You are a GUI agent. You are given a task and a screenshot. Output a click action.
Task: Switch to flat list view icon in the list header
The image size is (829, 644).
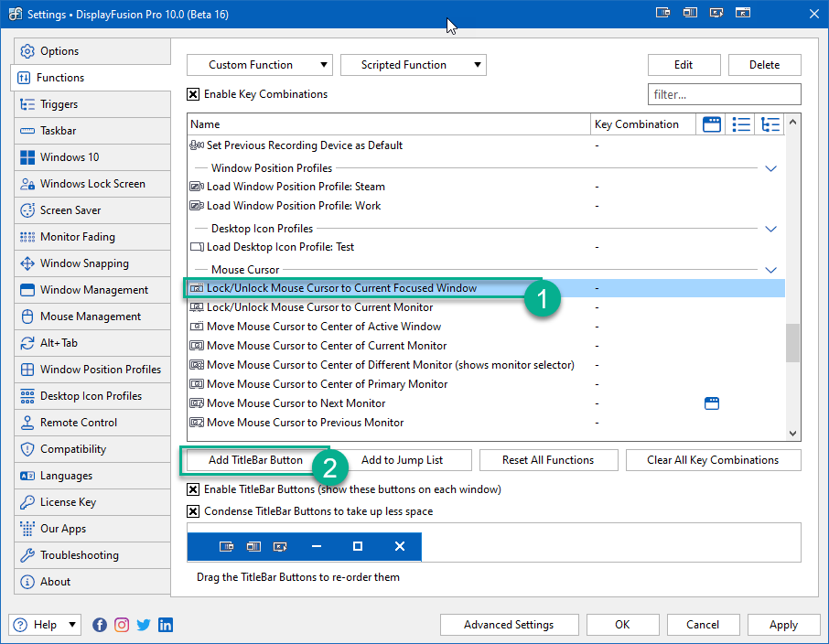[741, 124]
